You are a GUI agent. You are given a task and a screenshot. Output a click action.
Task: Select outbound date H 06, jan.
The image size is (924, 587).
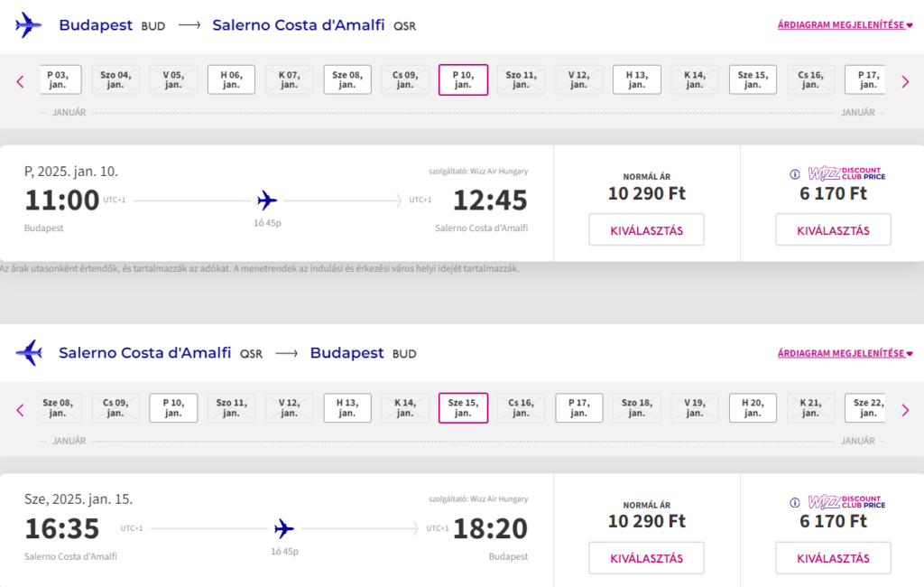[231, 79]
